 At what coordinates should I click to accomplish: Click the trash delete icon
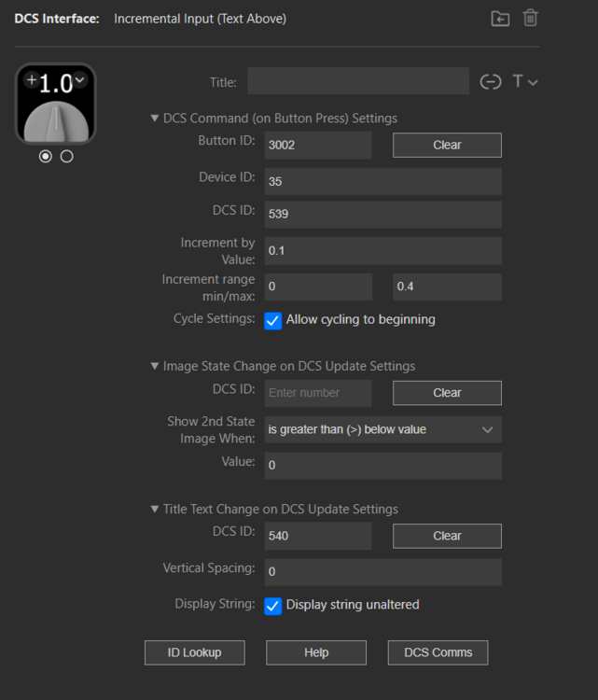coord(530,19)
